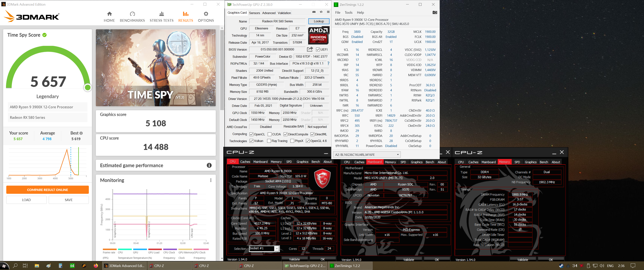The image size is (644, 270).
Task: Open the HOME section in 3DMark
Action: tap(109, 17)
